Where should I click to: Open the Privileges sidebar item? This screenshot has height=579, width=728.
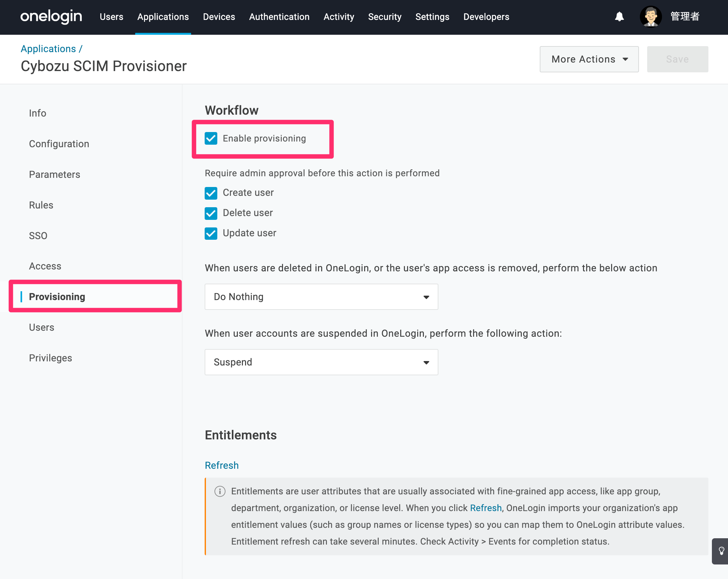pyautogui.click(x=51, y=358)
